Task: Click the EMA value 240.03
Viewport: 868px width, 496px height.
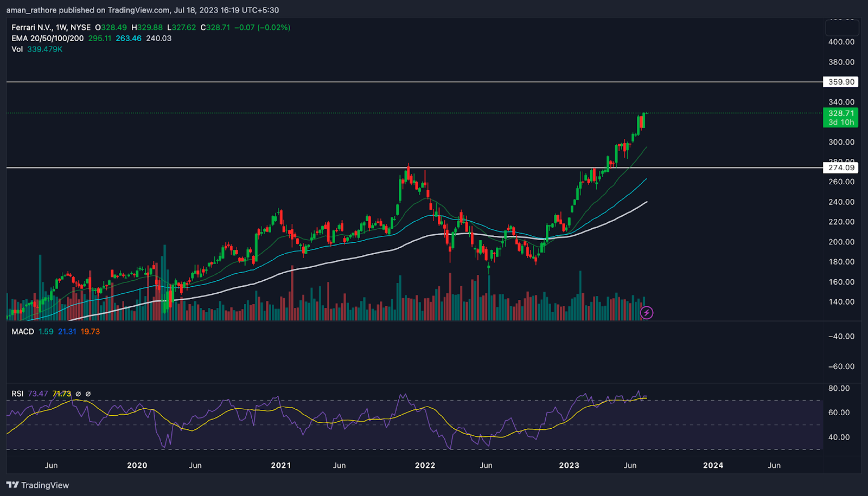Action: point(158,38)
